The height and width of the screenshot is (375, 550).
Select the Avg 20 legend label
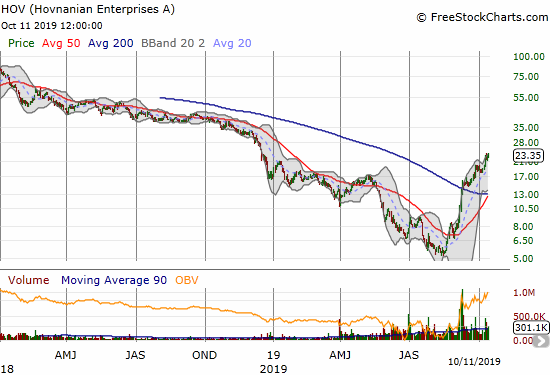(232, 43)
